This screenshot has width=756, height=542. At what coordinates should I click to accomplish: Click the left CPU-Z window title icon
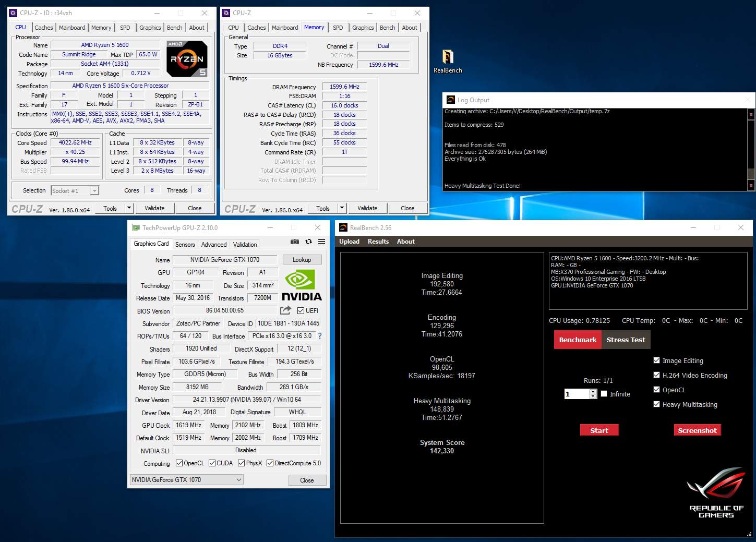(x=14, y=13)
